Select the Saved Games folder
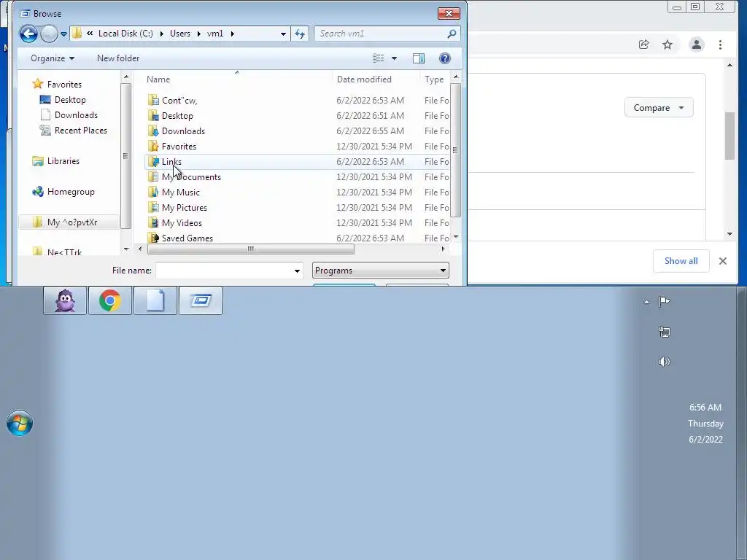The width and height of the screenshot is (747, 560). (187, 238)
